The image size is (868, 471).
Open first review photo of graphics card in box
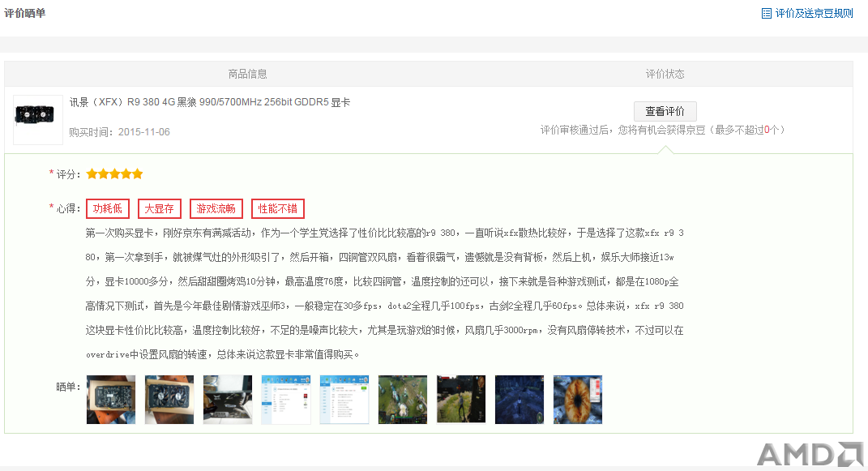tap(111, 400)
